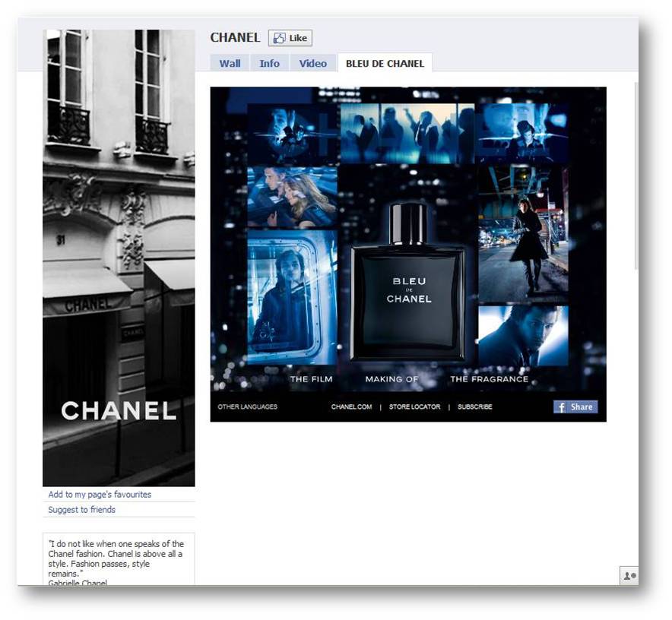Open the Video tab

(313, 63)
